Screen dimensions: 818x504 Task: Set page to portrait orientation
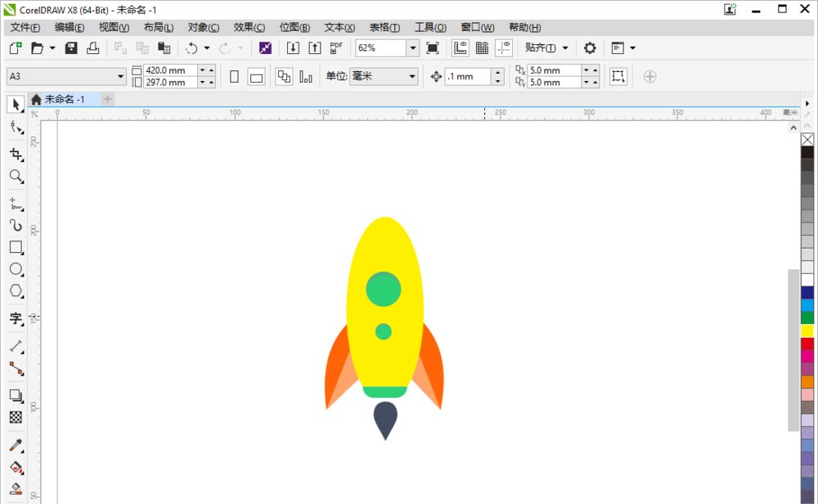click(x=234, y=77)
